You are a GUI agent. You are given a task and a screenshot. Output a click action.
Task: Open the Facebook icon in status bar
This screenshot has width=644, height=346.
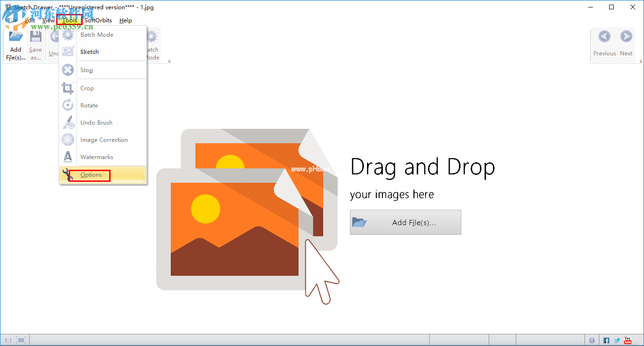606,340
